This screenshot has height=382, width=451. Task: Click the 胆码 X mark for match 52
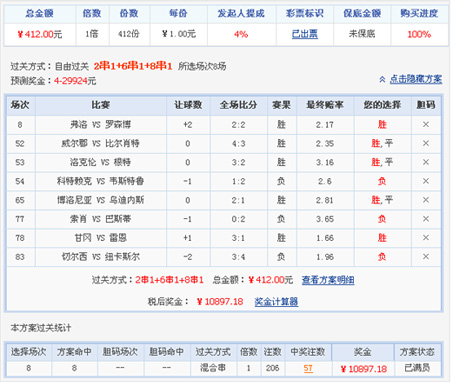tap(426, 143)
